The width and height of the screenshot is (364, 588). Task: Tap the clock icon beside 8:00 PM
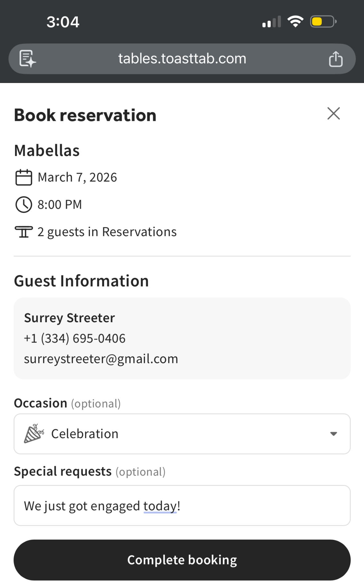[24, 204]
